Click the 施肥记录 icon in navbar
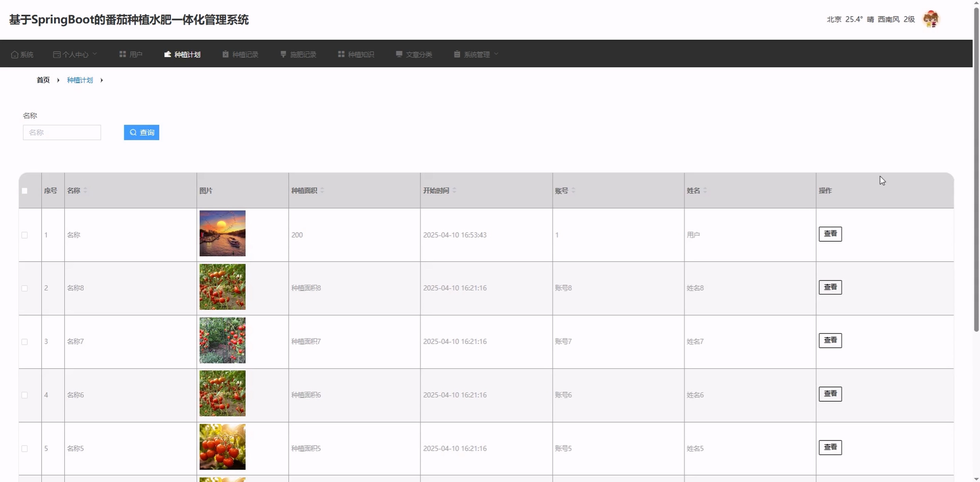Viewport: 980px width, 482px height. [283, 54]
